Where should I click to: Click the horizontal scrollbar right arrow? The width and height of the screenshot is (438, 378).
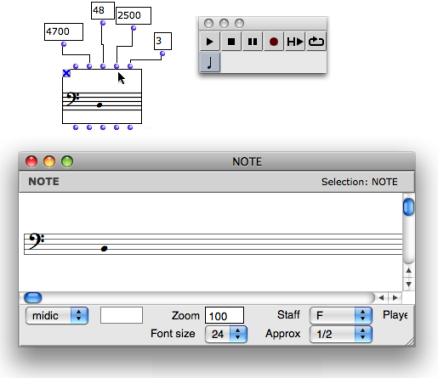[395, 298]
